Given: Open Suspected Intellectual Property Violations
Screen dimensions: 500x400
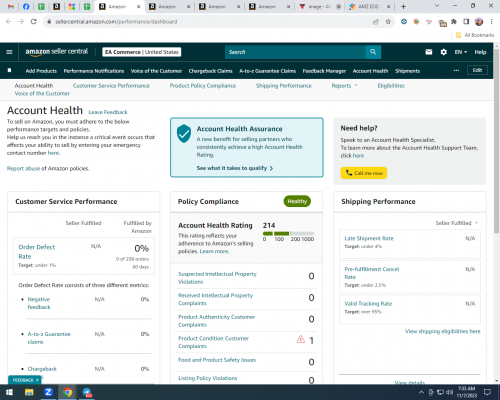Looking at the screenshot, I should coord(217,278).
